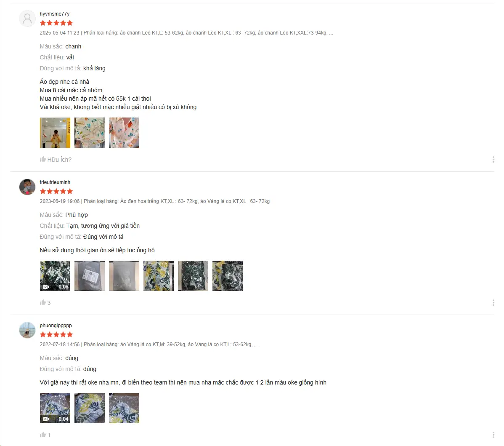Play the 0:04 video in phuonglppppp's review
Image resolution: width=504 pixels, height=446 pixels.
coord(55,408)
